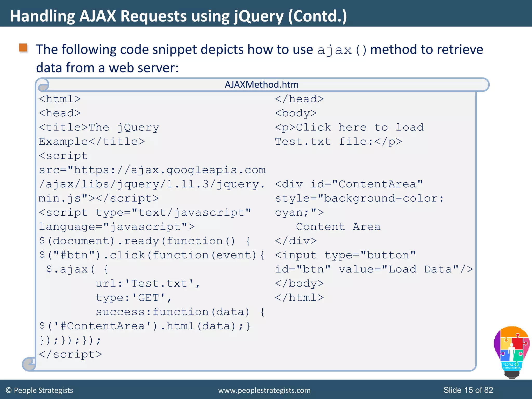Click the orange square bullet point
This screenshot has height=399, width=532.
[x=23, y=48]
